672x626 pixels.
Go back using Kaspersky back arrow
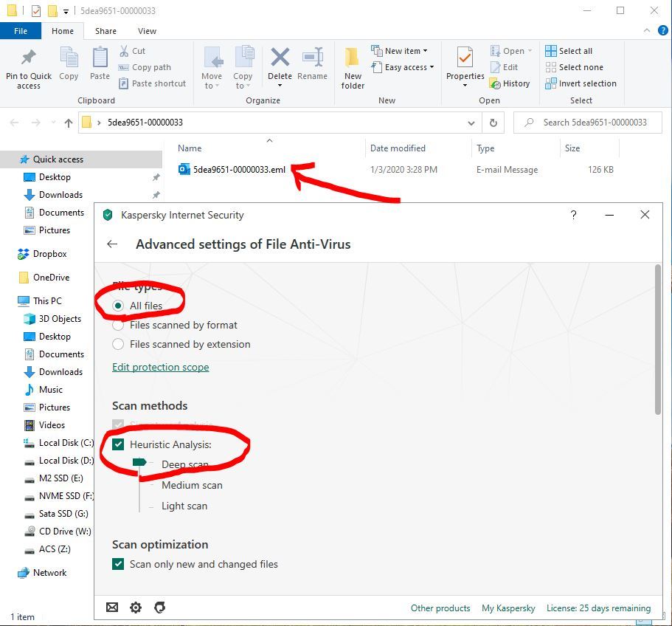click(112, 244)
